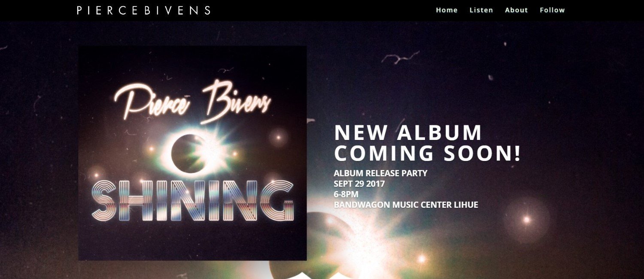Image resolution: width=644 pixels, height=279 pixels.
Task: Click the Shining album cover image
Action: tap(192, 153)
